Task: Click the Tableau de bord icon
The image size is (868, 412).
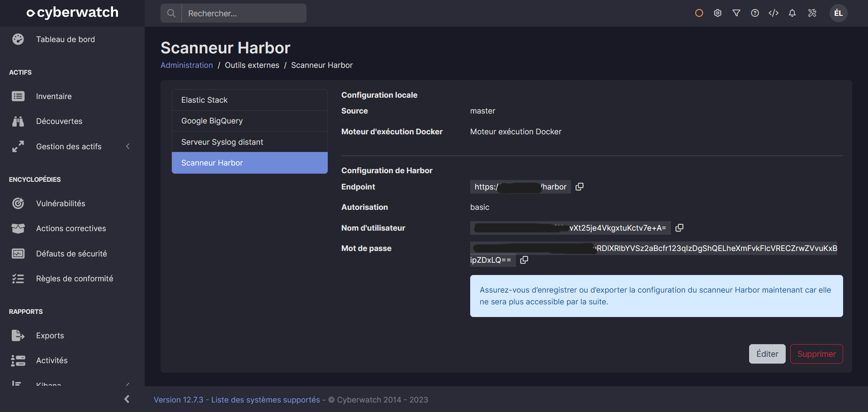Action: tap(18, 39)
